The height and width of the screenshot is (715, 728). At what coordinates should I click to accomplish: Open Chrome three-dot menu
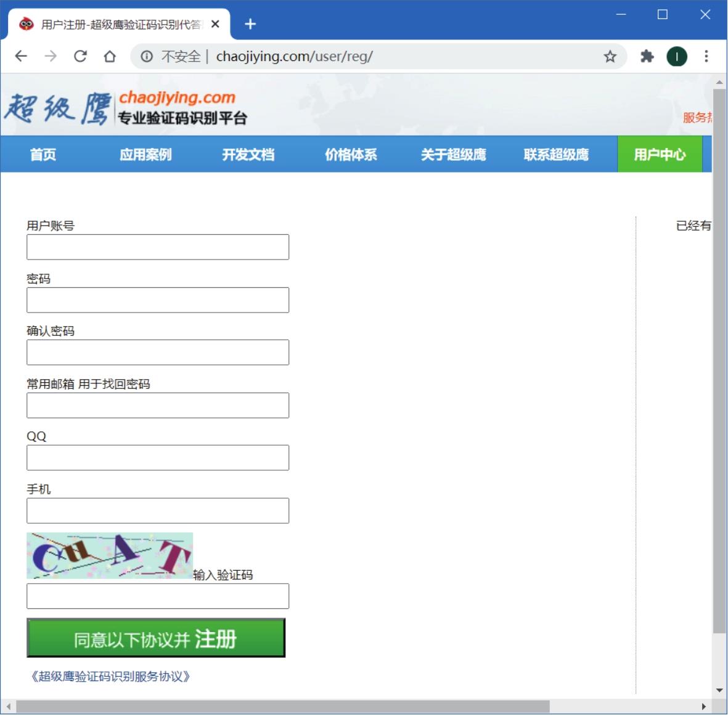[706, 57]
